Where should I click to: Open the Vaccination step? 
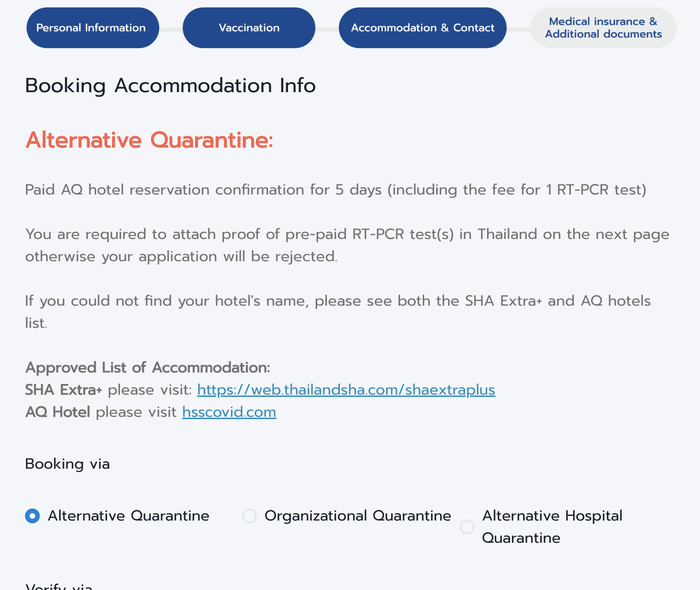click(x=249, y=28)
